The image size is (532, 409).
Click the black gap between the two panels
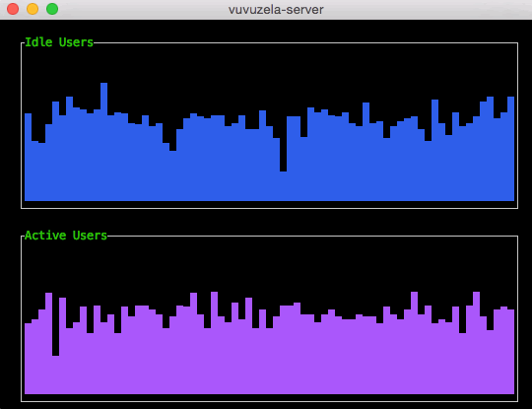269,222
